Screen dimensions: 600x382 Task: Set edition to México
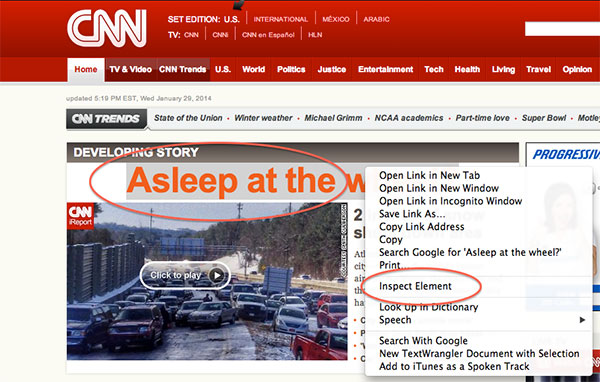(x=336, y=19)
